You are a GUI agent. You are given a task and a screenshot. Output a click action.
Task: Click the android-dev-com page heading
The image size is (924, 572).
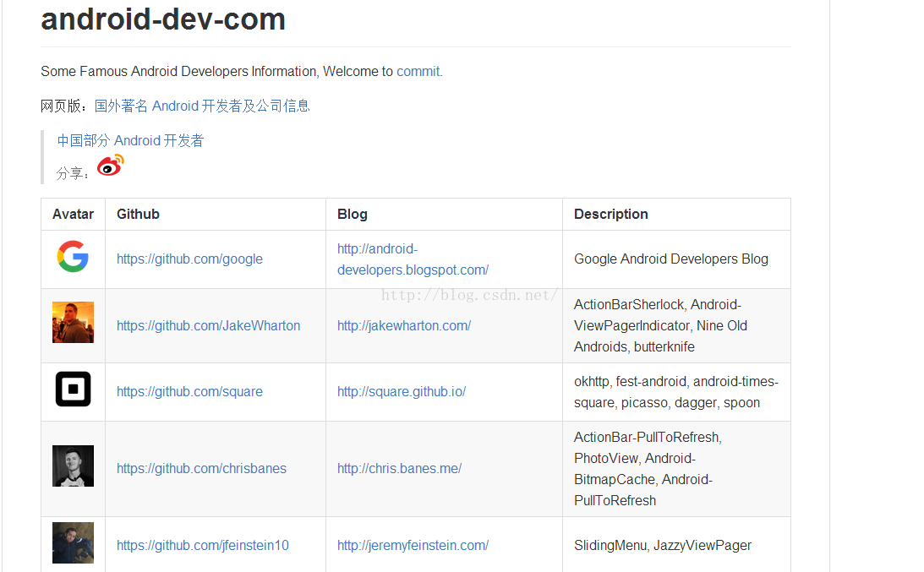pos(163,19)
